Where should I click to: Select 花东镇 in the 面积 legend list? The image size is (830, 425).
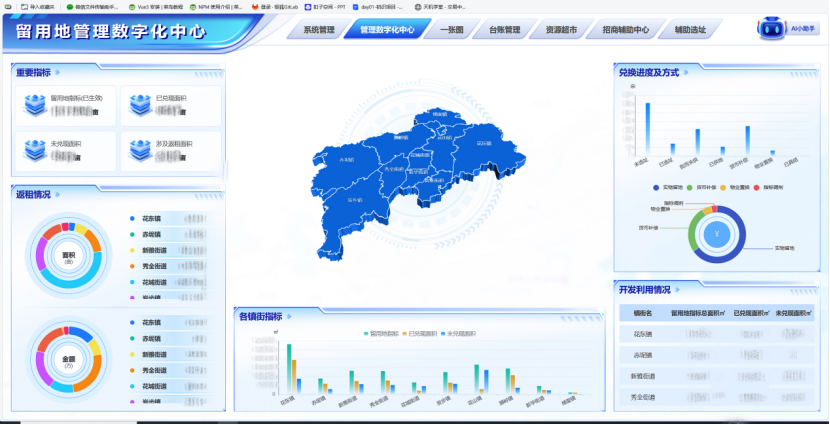coord(151,218)
